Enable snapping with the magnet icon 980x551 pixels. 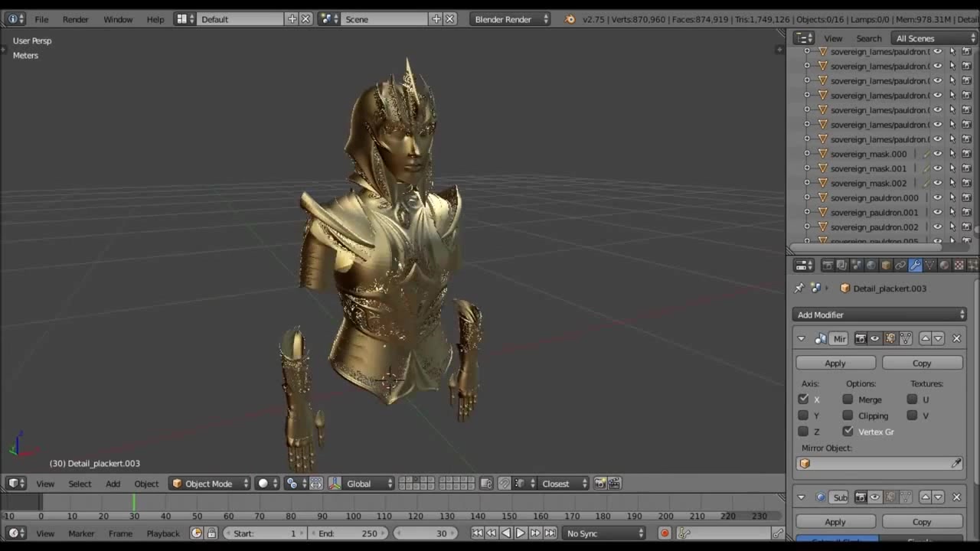504,483
